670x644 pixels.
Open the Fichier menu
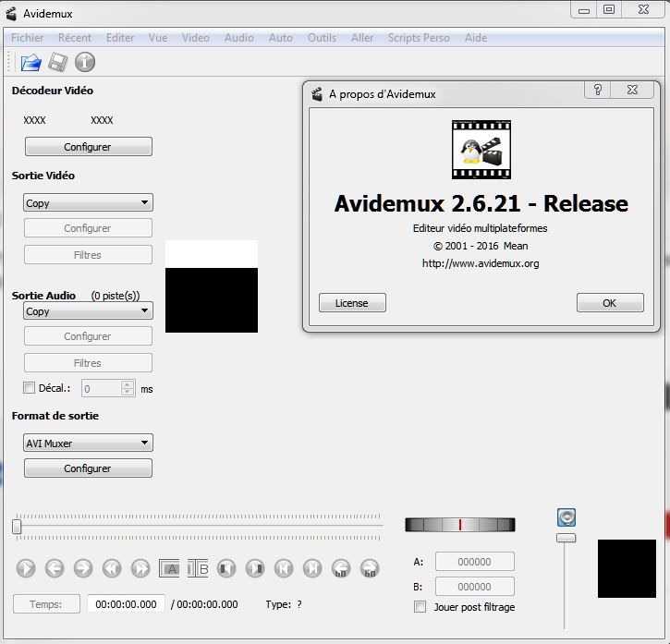28,38
